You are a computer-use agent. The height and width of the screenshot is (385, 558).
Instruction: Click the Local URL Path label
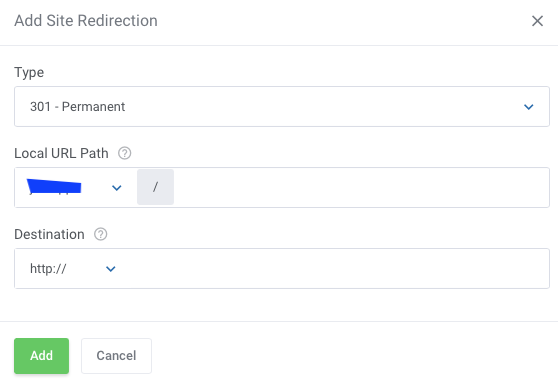(61, 153)
